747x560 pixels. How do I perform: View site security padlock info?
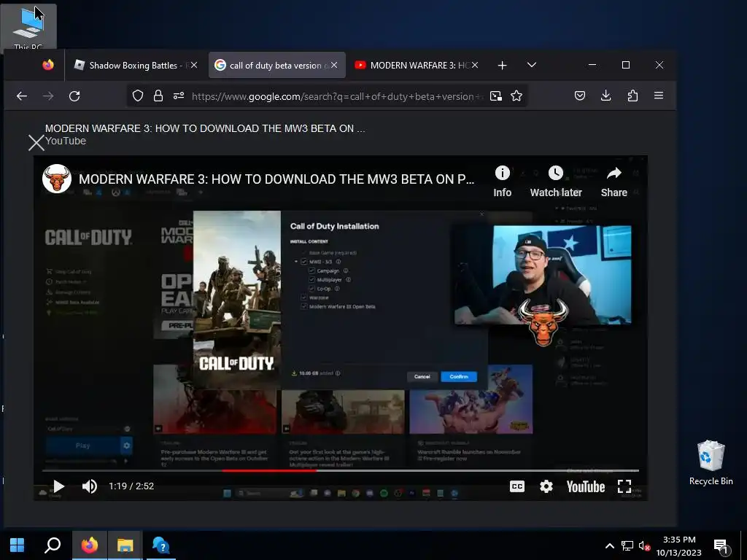point(158,96)
